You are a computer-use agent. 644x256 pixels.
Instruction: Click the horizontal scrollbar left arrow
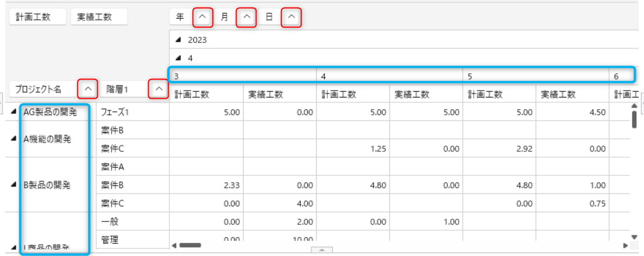(x=174, y=245)
